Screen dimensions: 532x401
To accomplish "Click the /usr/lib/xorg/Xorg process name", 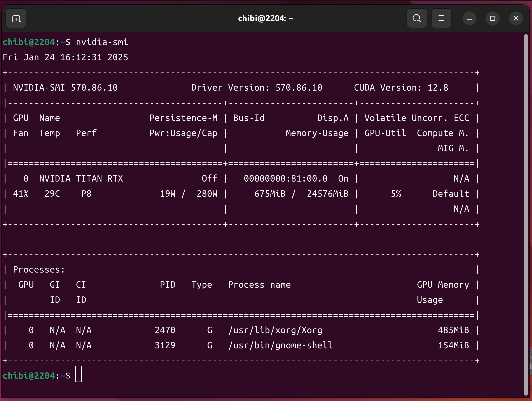I will coord(275,330).
